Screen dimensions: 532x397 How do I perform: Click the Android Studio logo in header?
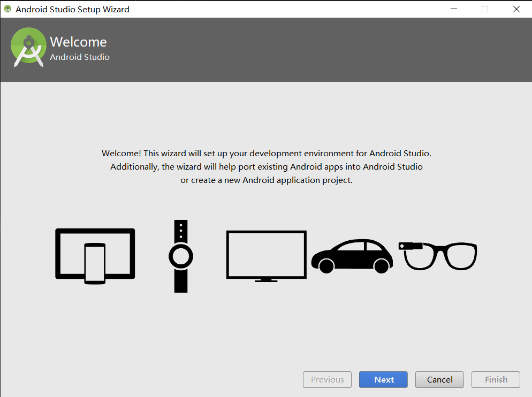pos(28,47)
